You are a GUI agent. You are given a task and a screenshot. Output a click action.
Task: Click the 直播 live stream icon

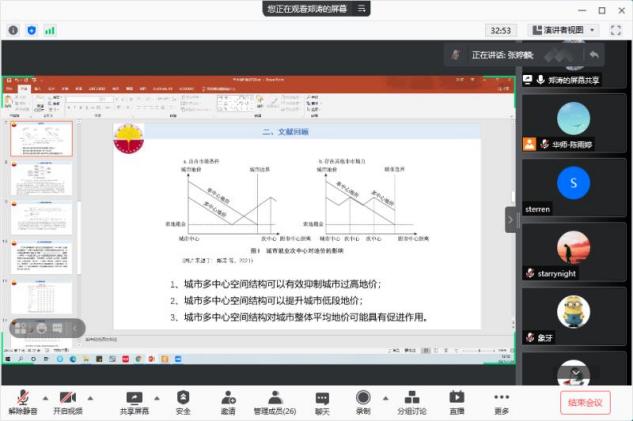(x=456, y=397)
